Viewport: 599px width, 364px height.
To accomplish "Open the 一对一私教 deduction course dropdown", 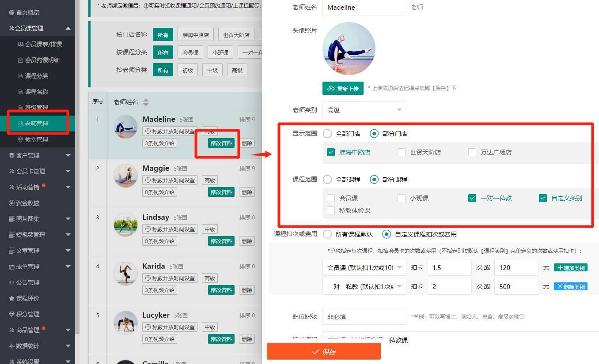I will pyautogui.click(x=364, y=286).
